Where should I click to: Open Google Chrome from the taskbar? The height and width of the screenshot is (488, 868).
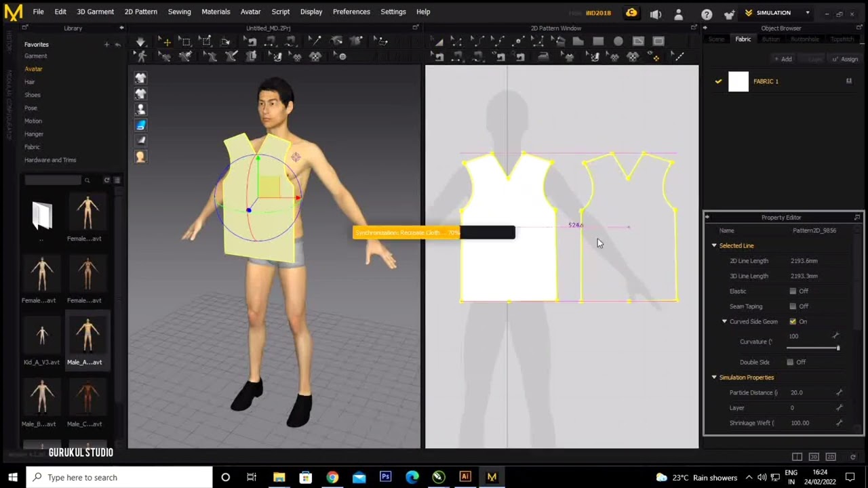[x=332, y=477]
